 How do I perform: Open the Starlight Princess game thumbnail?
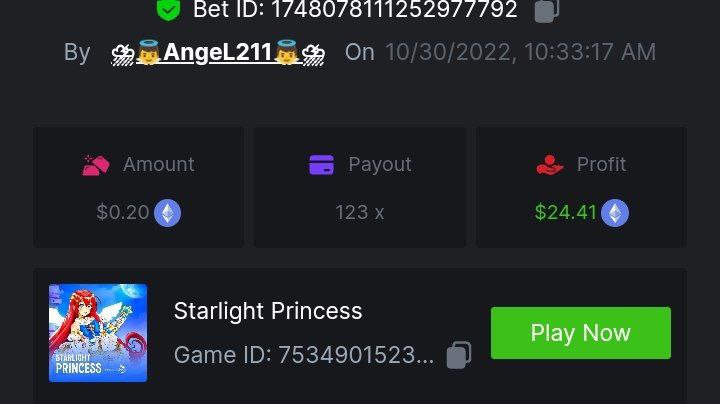(98, 333)
